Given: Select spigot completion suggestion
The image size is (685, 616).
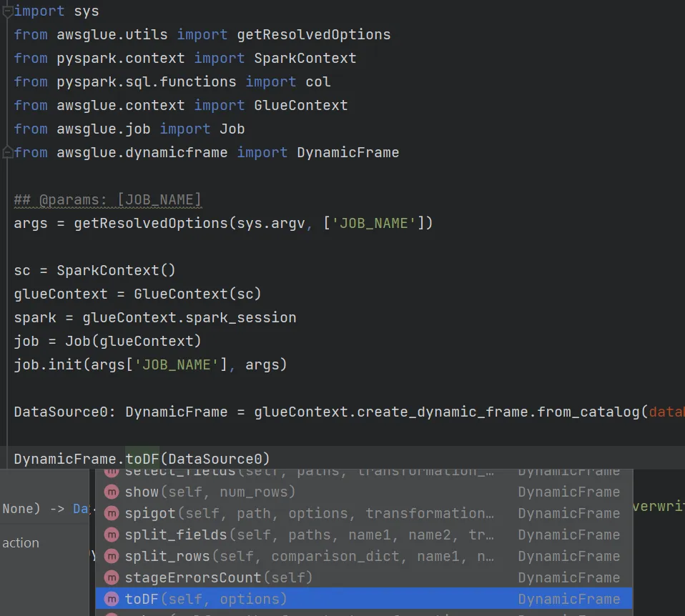Looking at the screenshot, I should tap(363, 513).
